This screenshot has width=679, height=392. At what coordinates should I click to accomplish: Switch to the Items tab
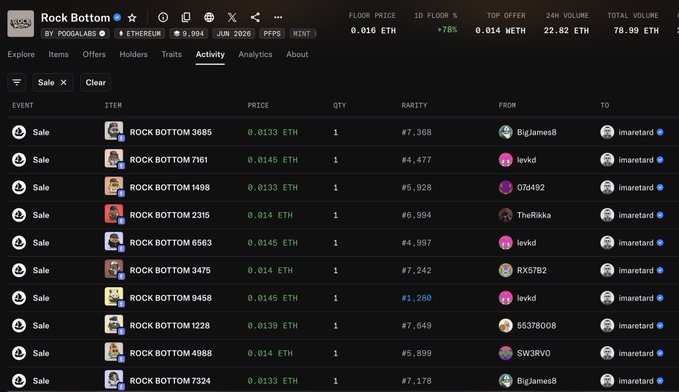pyautogui.click(x=58, y=55)
